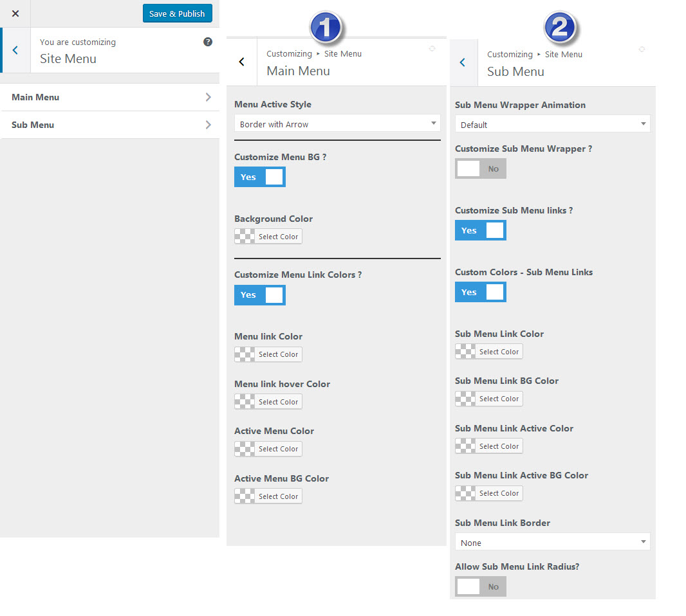
Task: Click numbered badge 1 above Main Menu
Action: click(326, 28)
